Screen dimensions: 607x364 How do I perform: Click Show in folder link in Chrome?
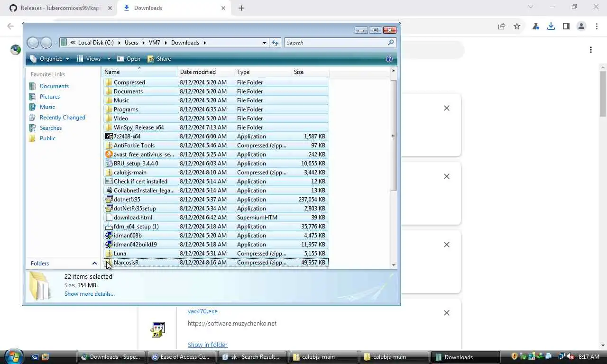208,345
